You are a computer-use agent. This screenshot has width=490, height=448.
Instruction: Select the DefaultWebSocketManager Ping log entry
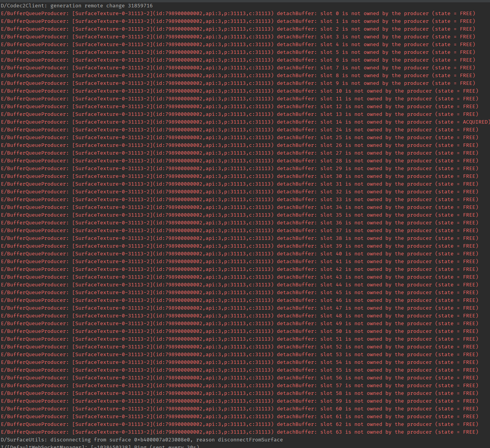[x=97, y=446]
